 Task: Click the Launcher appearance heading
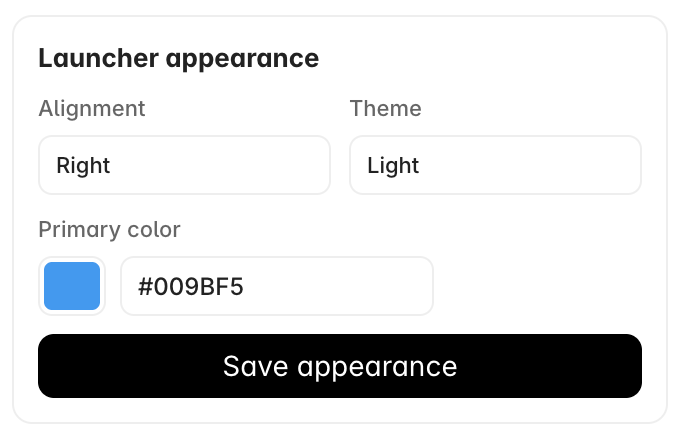click(179, 58)
